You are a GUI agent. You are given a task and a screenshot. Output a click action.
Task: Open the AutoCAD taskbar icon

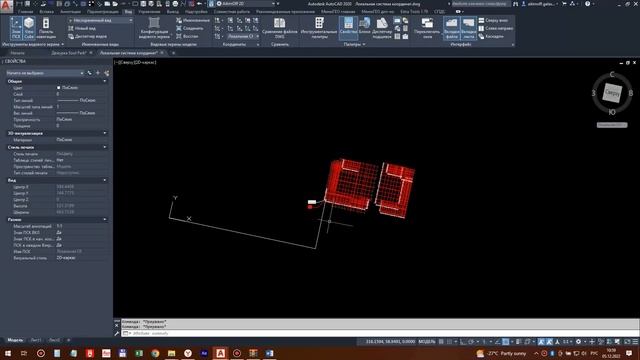pyautogui.click(x=220, y=353)
